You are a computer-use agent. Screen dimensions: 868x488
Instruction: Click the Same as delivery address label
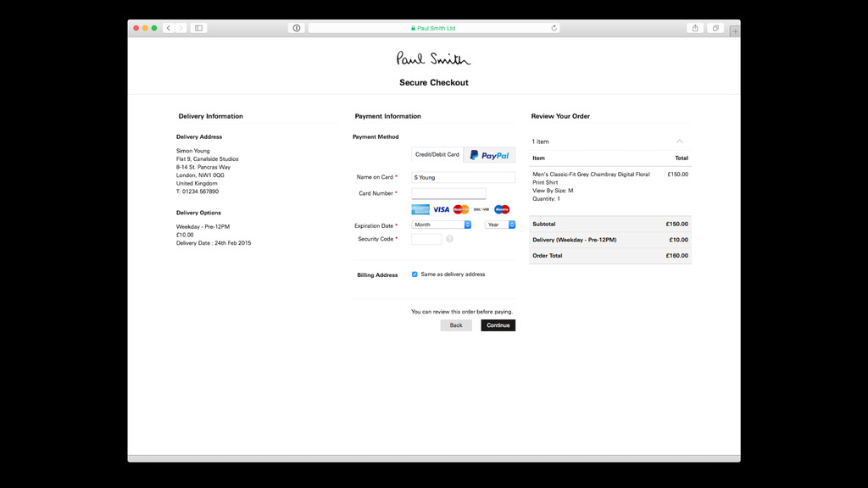[453, 274]
